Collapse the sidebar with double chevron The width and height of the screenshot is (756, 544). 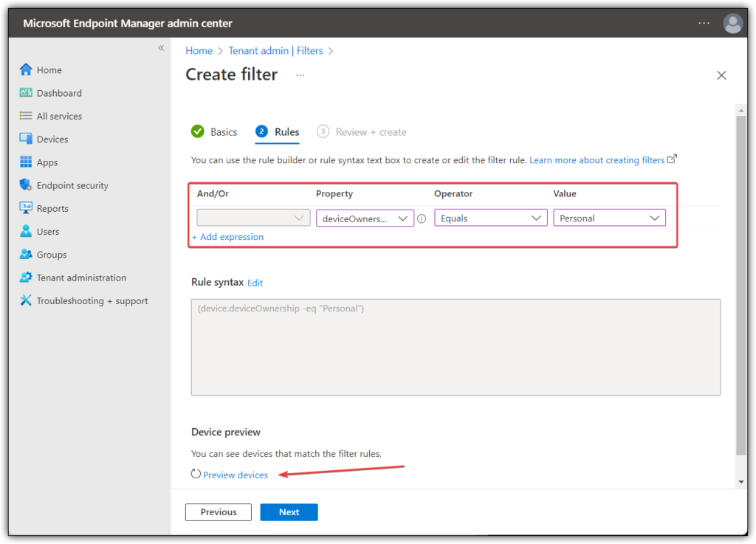point(161,48)
